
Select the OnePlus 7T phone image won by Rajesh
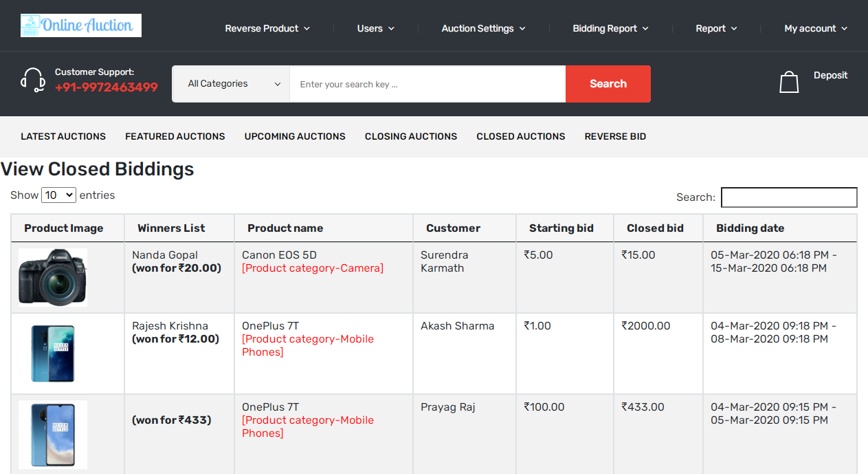click(x=53, y=353)
